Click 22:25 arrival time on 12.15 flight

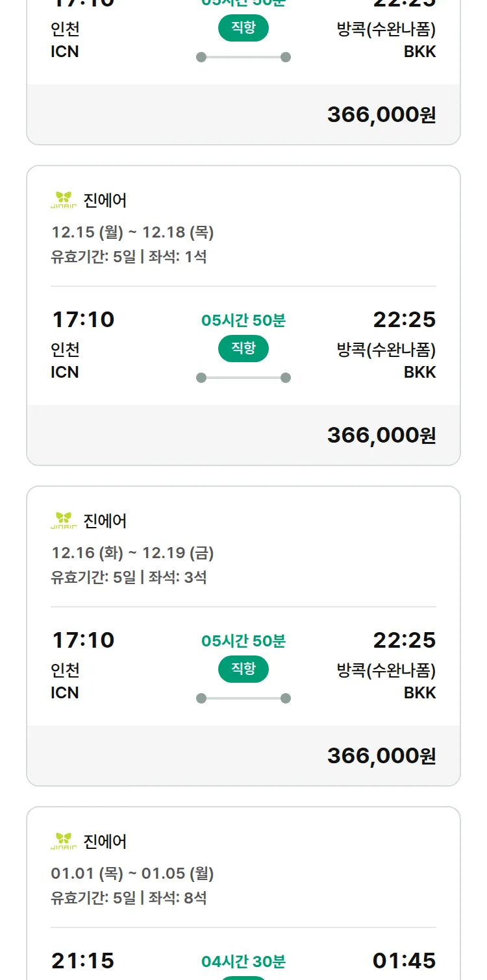pos(404,319)
